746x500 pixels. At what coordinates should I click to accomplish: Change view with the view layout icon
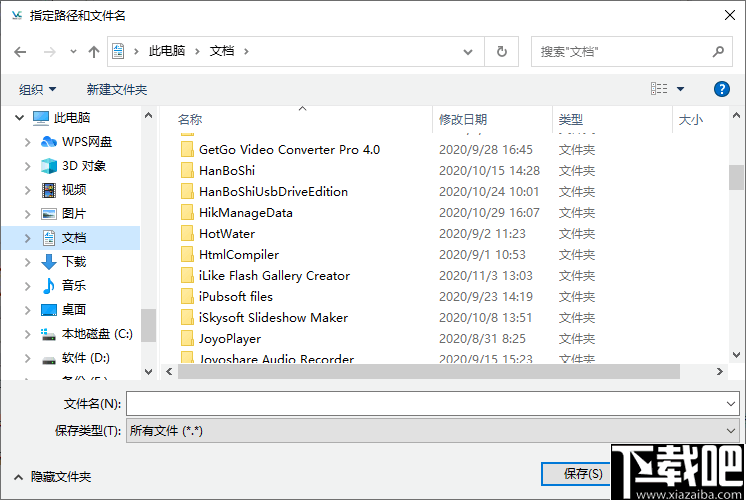click(x=659, y=88)
